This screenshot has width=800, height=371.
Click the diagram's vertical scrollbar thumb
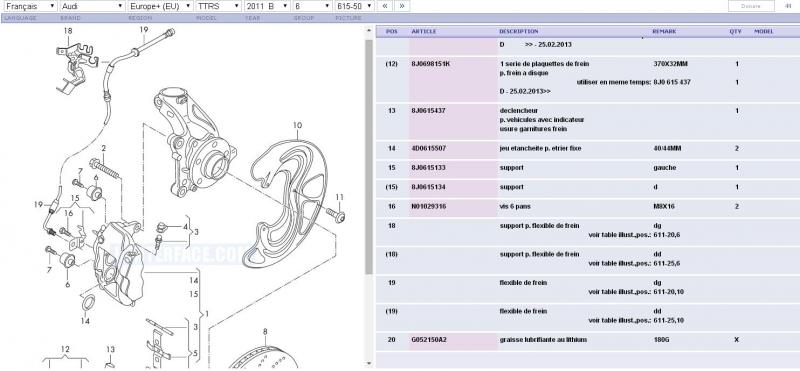point(369,156)
